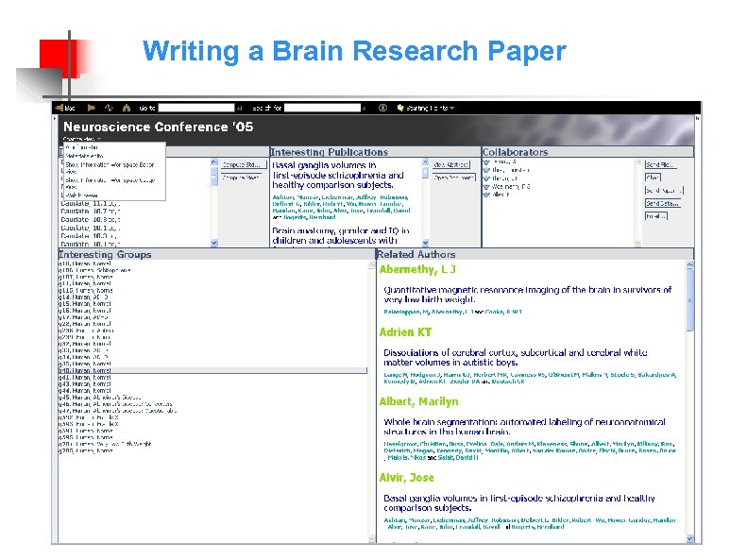Click Collaborators list scrollbar down arrow

tap(637, 243)
